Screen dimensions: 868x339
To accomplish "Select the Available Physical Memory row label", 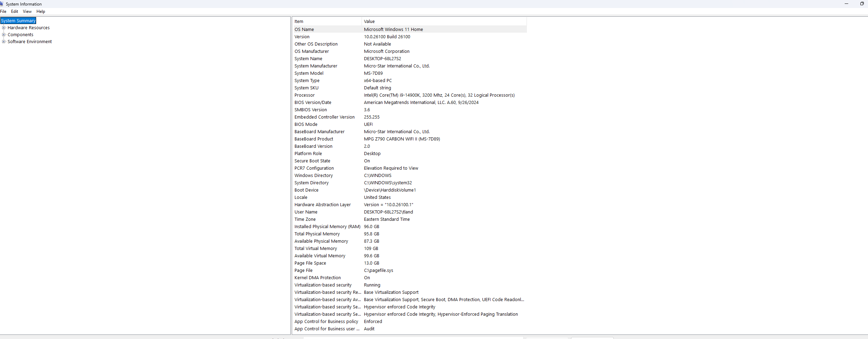I will tap(321, 241).
